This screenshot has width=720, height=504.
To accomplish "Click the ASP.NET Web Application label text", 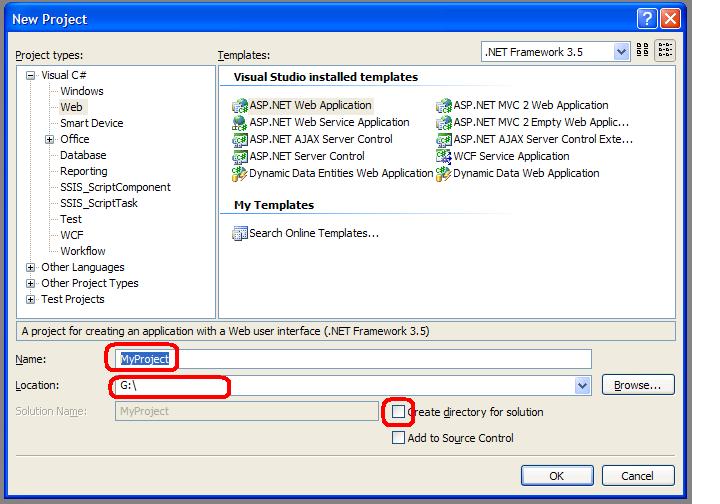I will [310, 106].
